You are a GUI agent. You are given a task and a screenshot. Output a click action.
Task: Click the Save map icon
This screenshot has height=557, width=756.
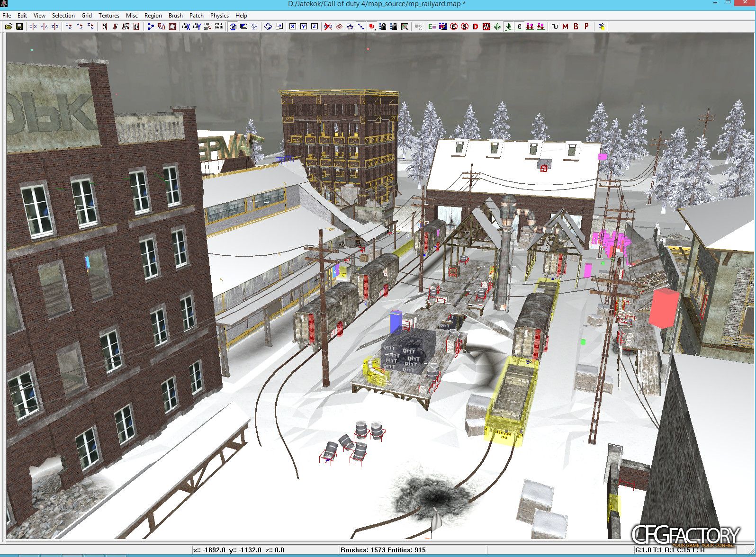[x=19, y=27]
